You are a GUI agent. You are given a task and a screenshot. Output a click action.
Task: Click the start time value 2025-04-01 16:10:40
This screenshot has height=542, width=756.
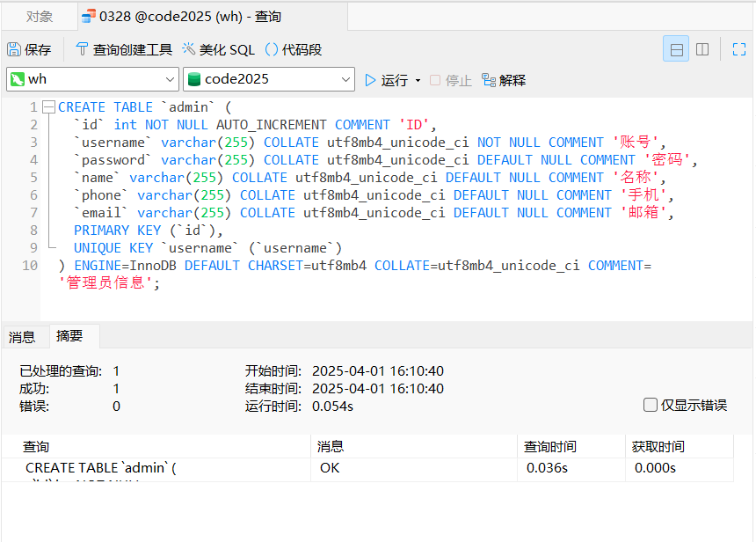(378, 370)
